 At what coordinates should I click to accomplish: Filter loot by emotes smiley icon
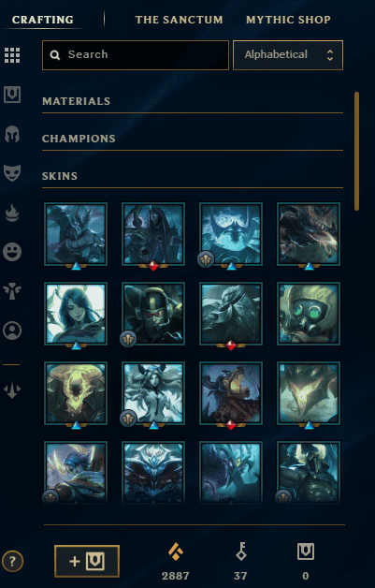12,252
